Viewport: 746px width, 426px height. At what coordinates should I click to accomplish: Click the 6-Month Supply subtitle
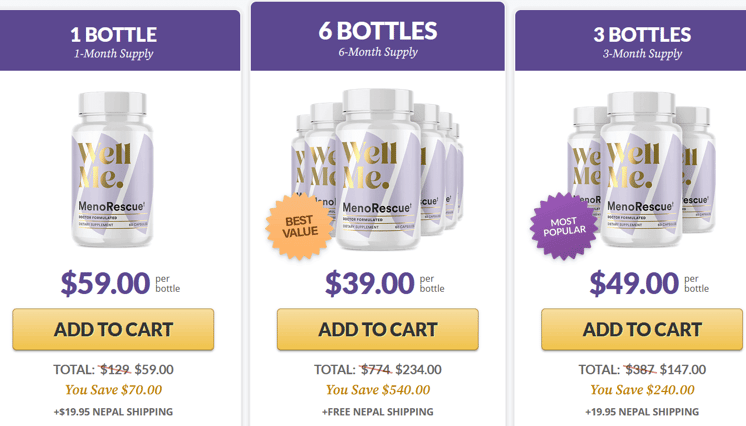coord(378,52)
